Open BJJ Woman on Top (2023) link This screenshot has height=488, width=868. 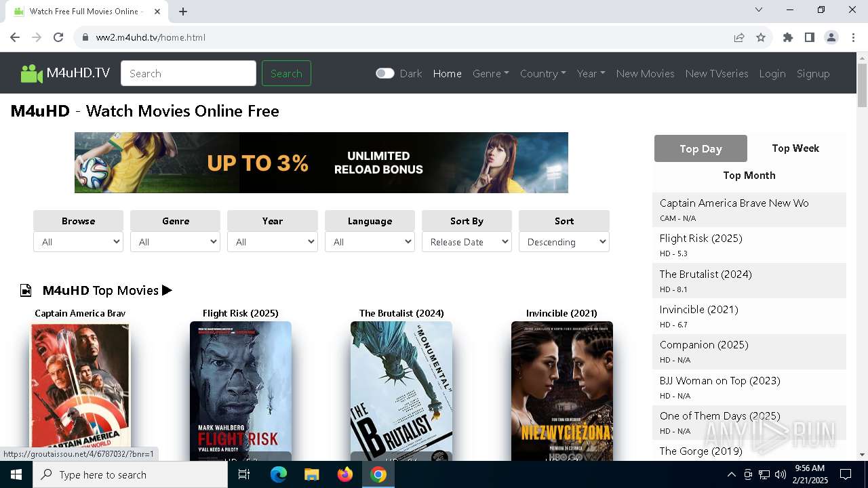coord(720,380)
